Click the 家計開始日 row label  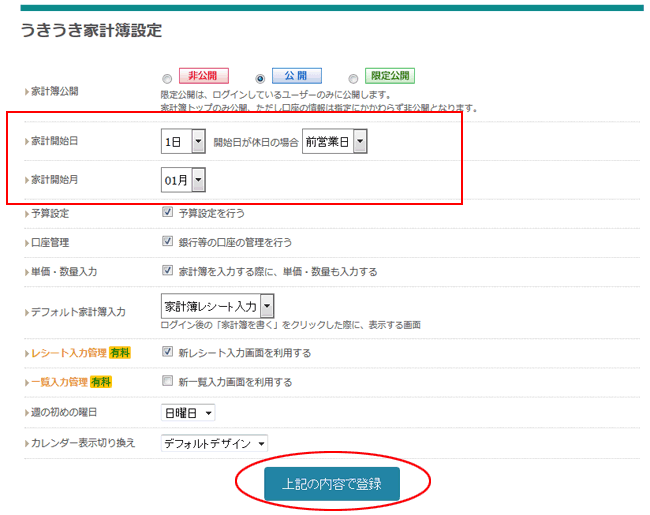(54, 141)
